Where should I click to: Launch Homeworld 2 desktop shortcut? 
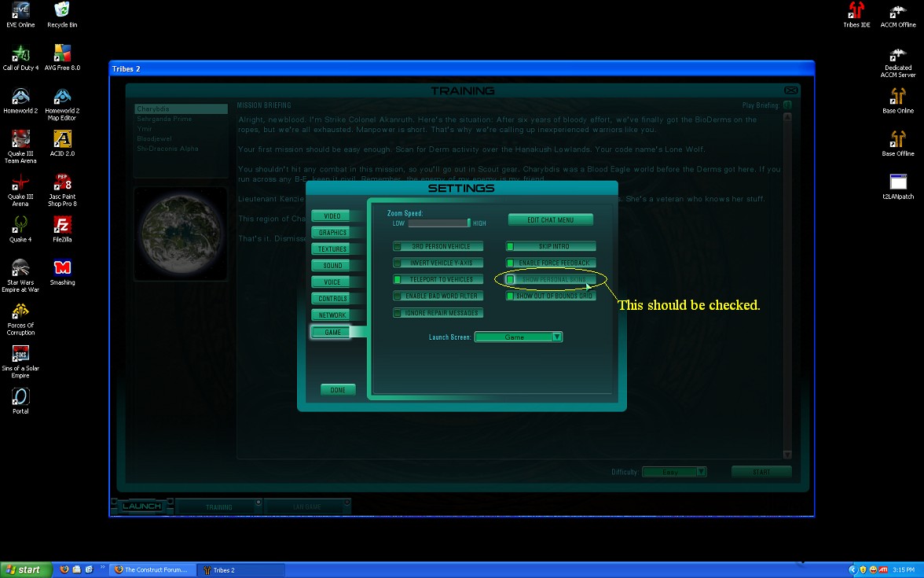click(20, 101)
